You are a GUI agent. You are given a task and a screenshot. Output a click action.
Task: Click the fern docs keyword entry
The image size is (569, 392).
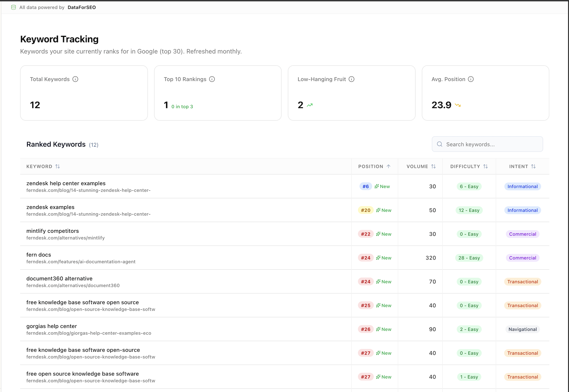click(39, 255)
